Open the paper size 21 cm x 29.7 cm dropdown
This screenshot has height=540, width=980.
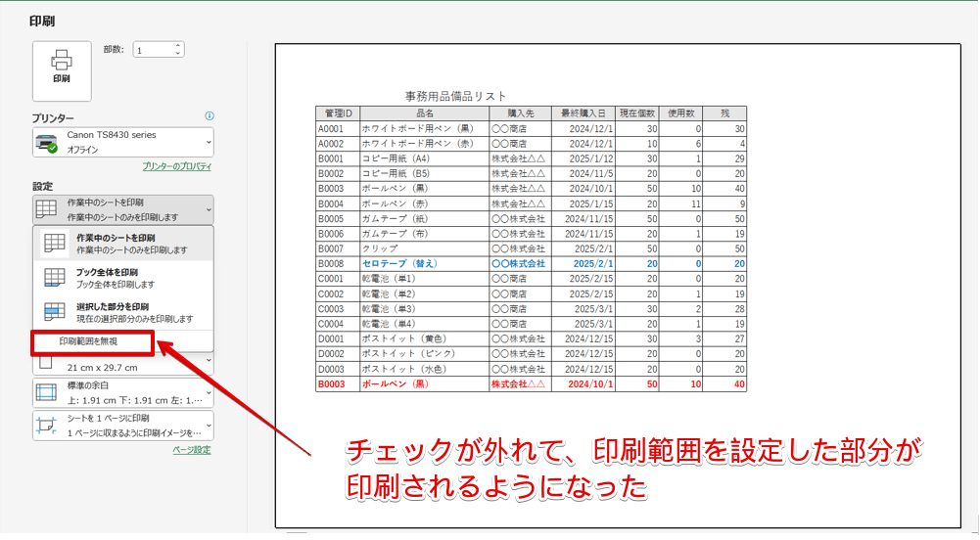tap(123, 363)
